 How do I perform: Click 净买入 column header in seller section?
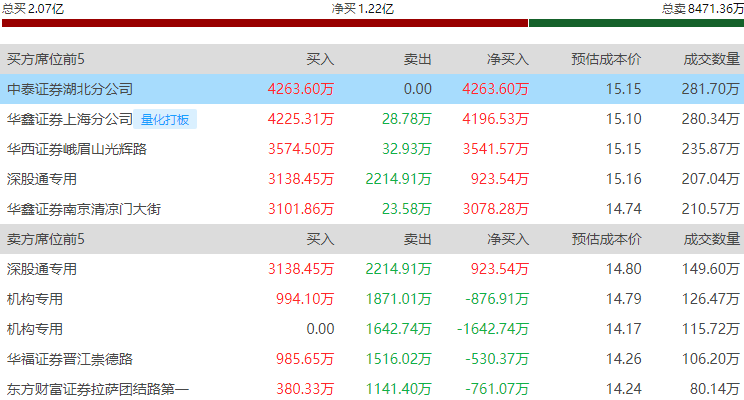coord(508,239)
